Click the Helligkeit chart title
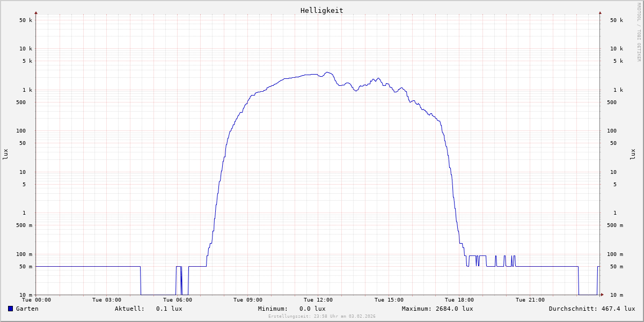This screenshot has height=322, width=644. tap(321, 10)
